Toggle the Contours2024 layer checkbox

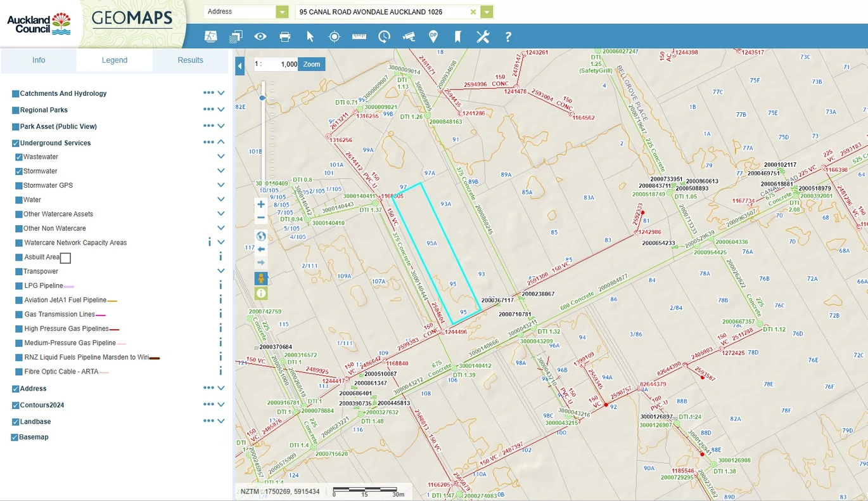(15, 405)
